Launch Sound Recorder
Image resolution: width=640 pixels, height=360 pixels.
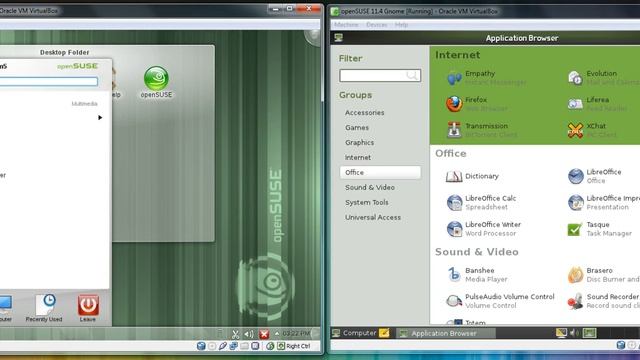(604, 301)
